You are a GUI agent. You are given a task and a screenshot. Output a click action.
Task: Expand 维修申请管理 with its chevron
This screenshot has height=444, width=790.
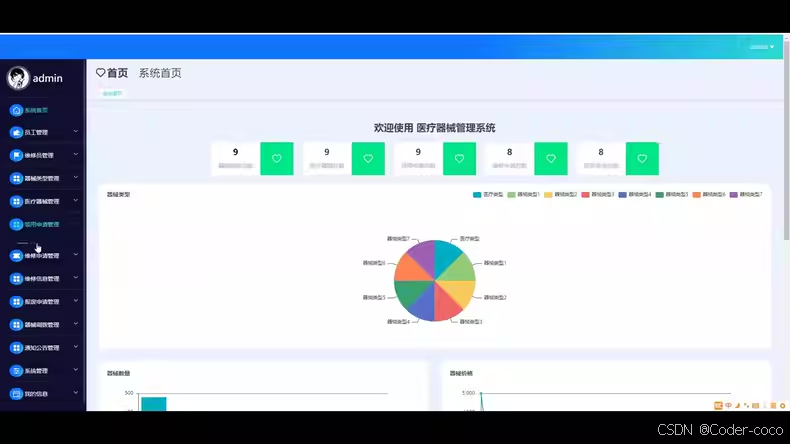[76, 255]
